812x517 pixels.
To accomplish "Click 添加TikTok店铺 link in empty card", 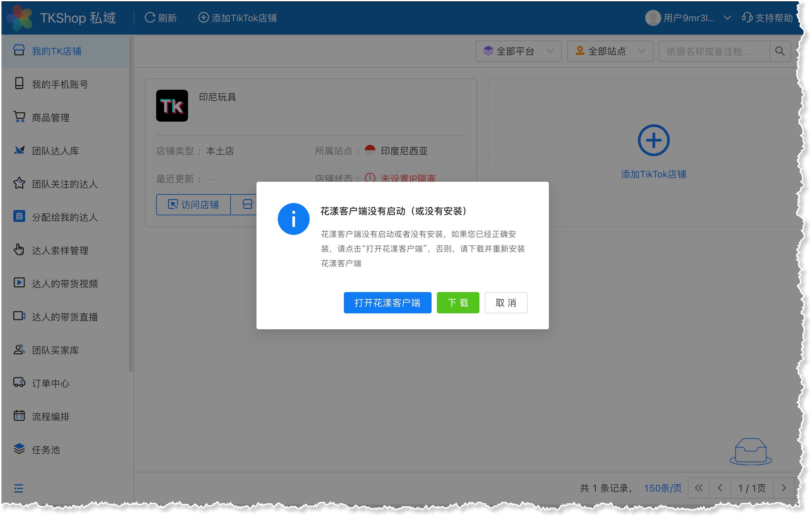I will pos(654,174).
